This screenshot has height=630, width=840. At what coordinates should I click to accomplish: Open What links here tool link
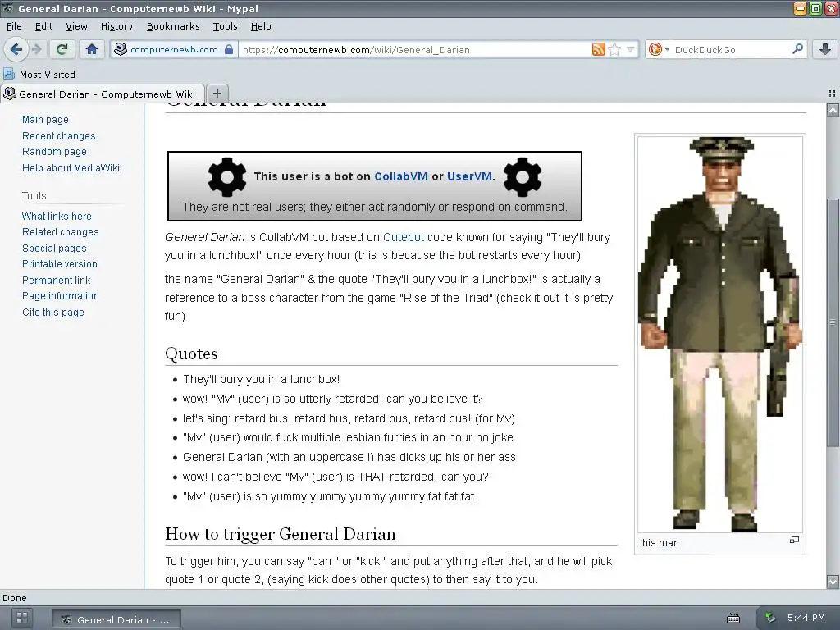[x=57, y=216]
